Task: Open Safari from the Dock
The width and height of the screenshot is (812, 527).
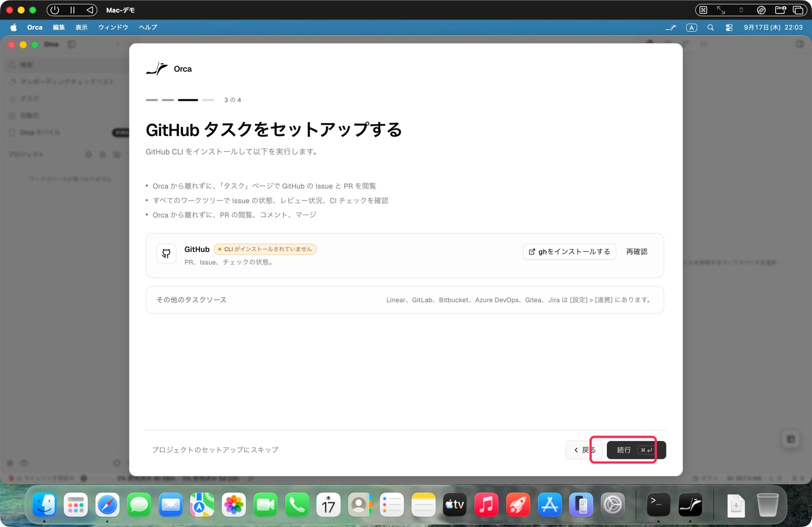Action: pos(107,504)
